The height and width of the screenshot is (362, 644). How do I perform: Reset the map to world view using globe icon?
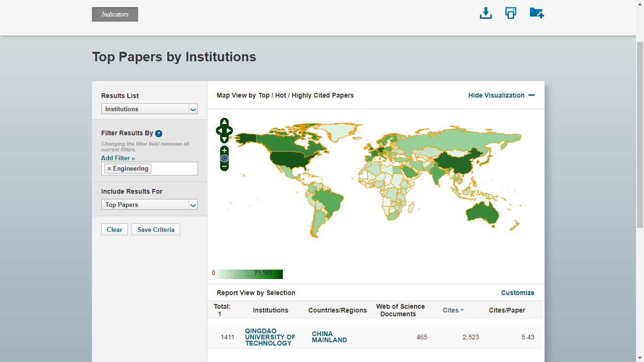[x=224, y=158]
